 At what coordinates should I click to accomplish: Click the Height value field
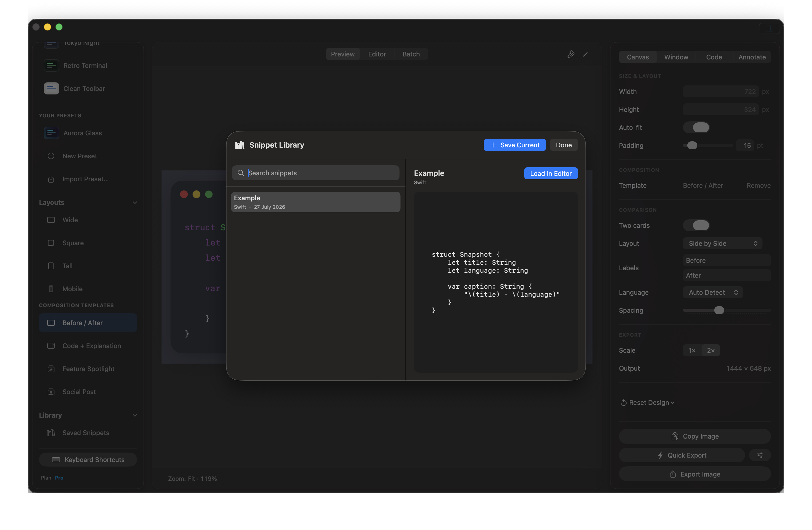click(720, 110)
